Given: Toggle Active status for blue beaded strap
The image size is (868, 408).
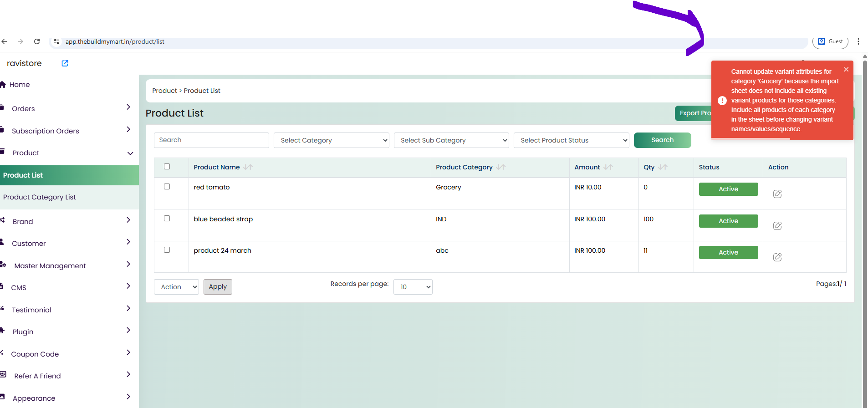Looking at the screenshot, I should 728,221.
